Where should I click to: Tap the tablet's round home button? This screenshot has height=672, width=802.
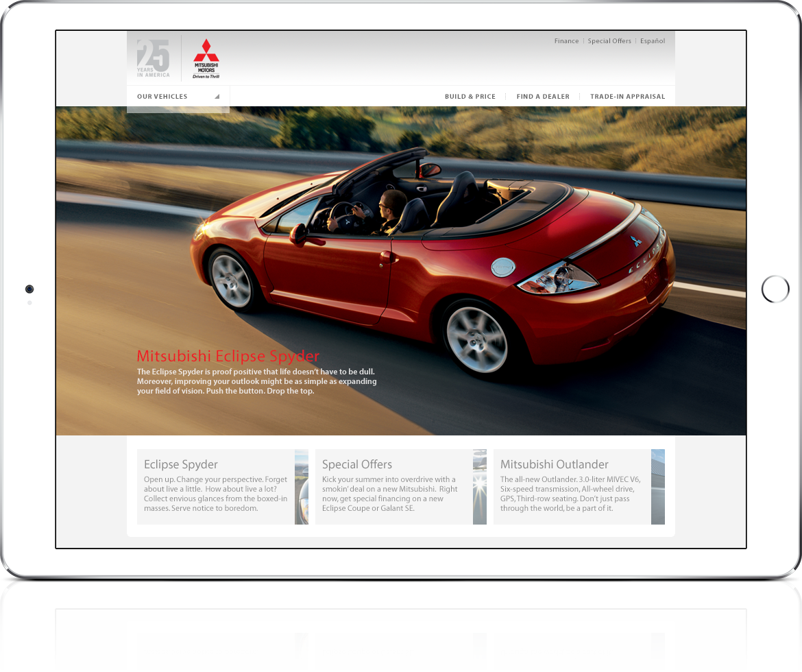[x=775, y=289]
